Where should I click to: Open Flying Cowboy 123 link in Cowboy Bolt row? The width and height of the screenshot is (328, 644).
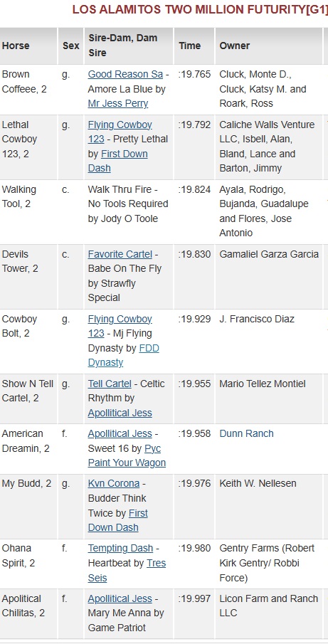[120, 326]
